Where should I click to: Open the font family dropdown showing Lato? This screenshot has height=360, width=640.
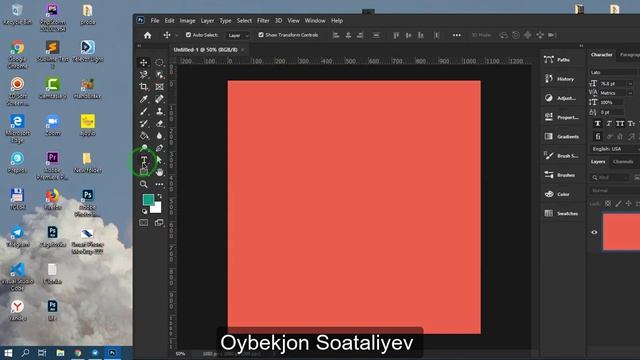614,72
